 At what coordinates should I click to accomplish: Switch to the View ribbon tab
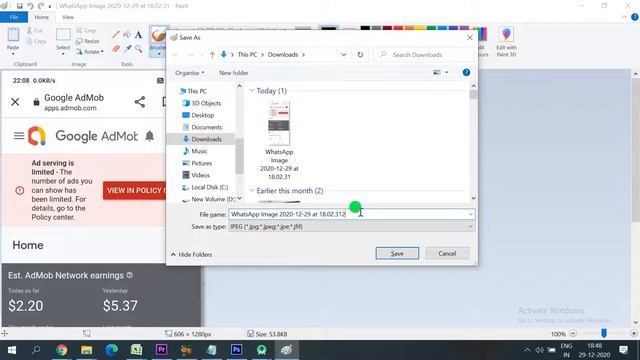68,17
